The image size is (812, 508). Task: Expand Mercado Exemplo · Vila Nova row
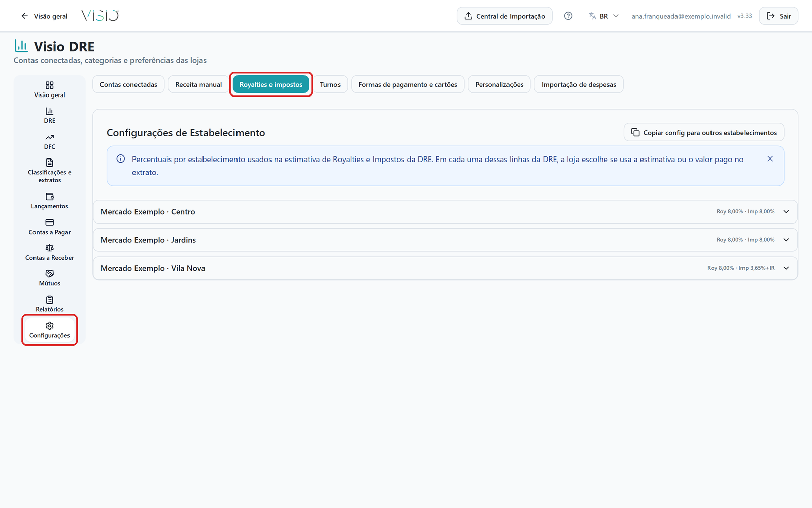[x=445, y=268]
